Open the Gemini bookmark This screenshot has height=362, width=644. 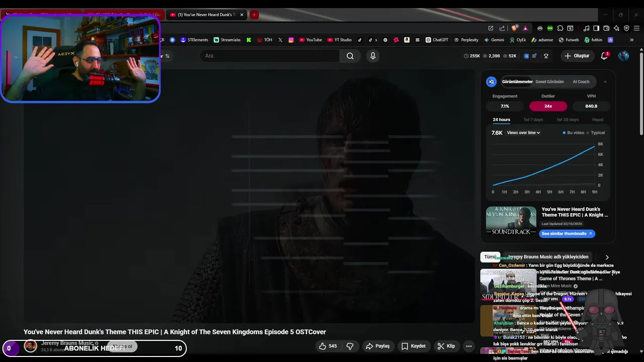click(x=494, y=40)
